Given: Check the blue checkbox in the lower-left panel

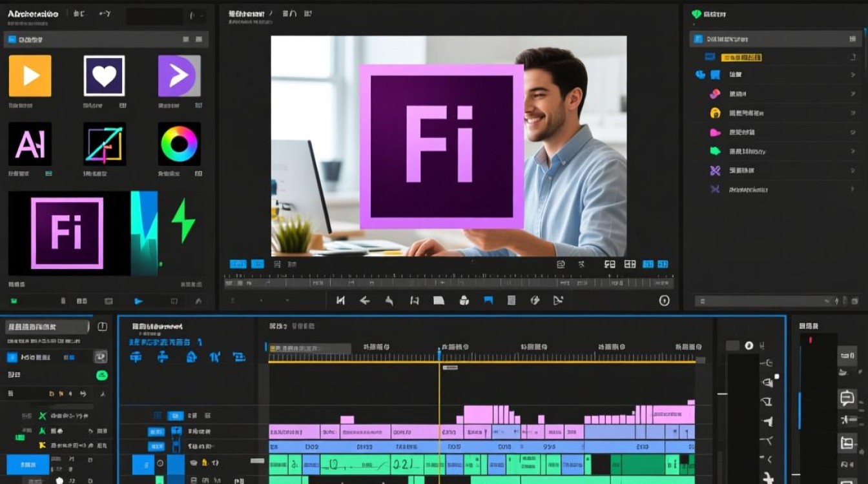Looking at the screenshot, I should [12, 357].
